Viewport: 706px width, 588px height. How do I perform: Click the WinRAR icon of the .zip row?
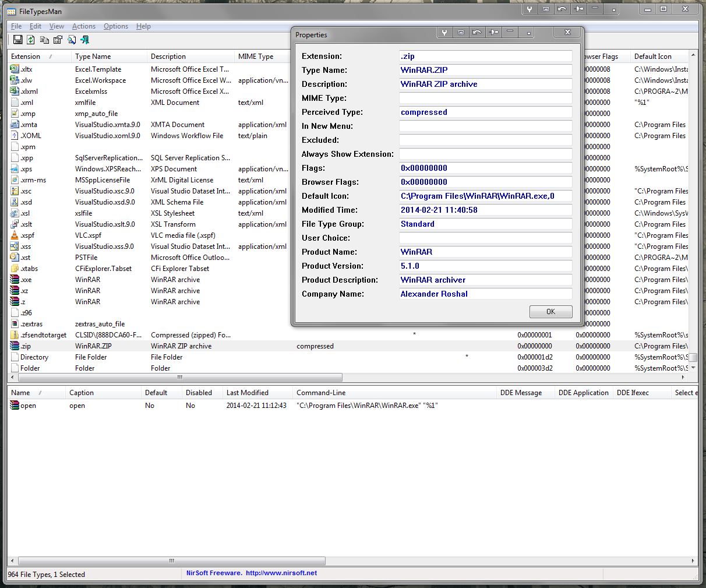15,346
